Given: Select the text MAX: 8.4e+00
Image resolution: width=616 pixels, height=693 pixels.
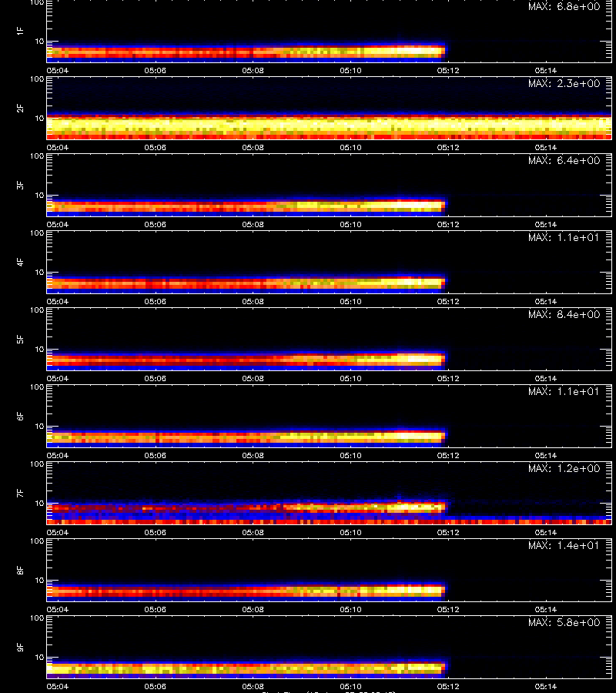Looking at the screenshot, I should [x=564, y=314].
